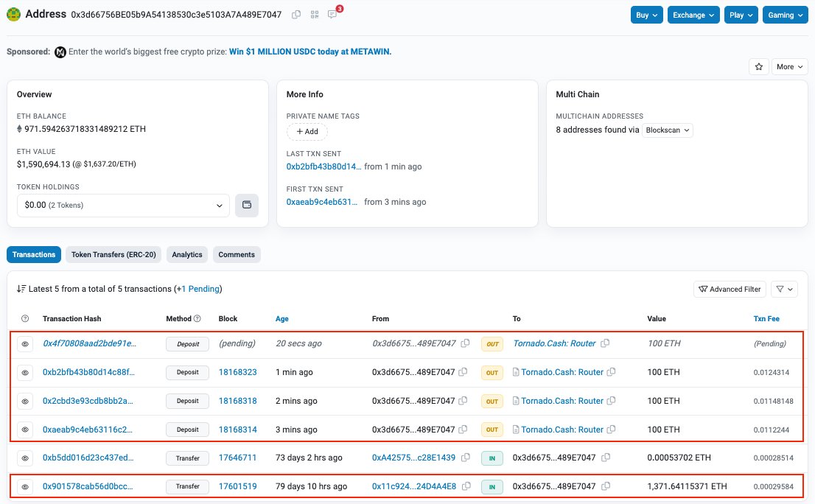Viewport: 815px width, 504px height.
Task: Open block 17601519
Action: point(237,486)
